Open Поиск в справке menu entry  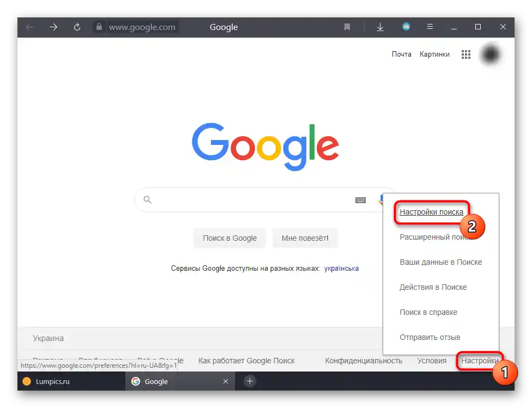[x=428, y=312]
